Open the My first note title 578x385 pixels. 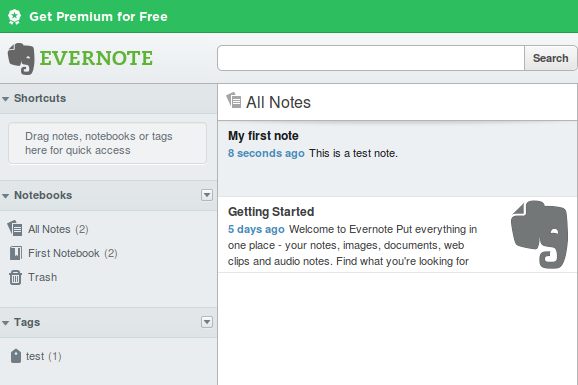click(263, 136)
